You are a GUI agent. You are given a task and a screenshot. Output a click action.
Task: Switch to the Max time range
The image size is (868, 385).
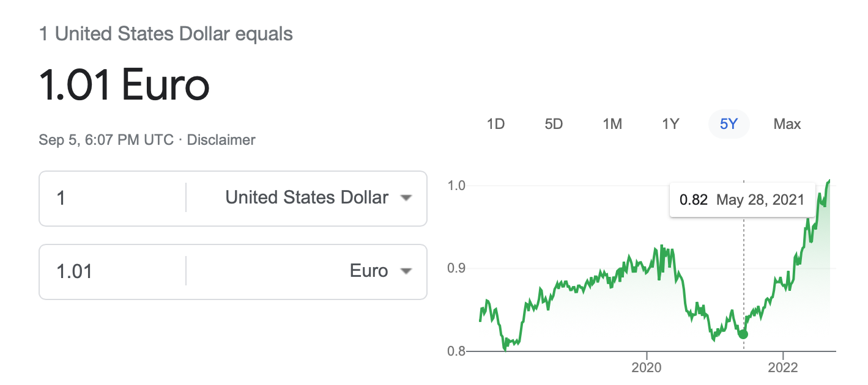pyautogui.click(x=787, y=124)
